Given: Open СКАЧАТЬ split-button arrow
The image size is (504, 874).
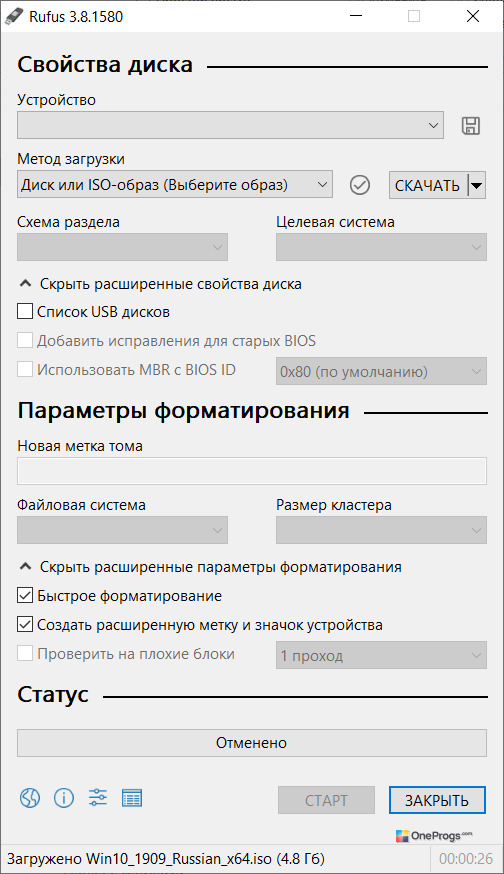Looking at the screenshot, I should point(476,185).
